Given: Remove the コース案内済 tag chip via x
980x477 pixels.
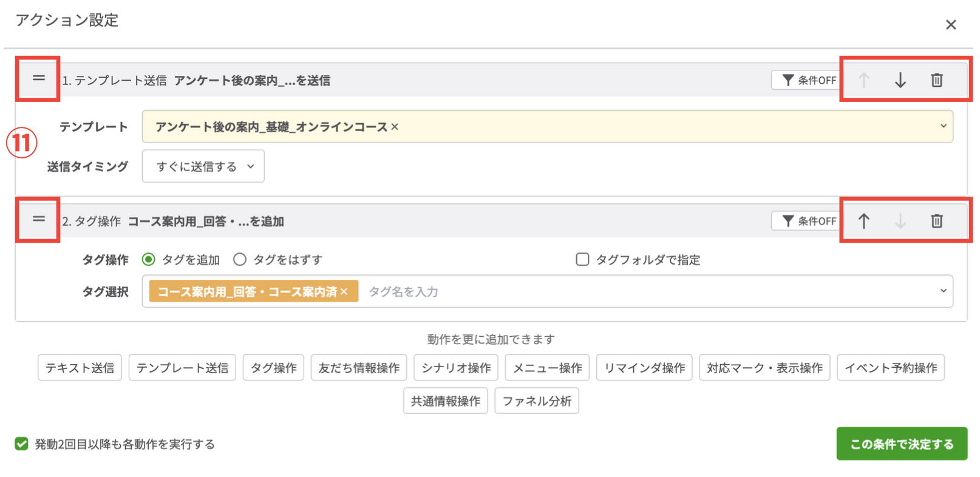Looking at the screenshot, I should 344,292.
